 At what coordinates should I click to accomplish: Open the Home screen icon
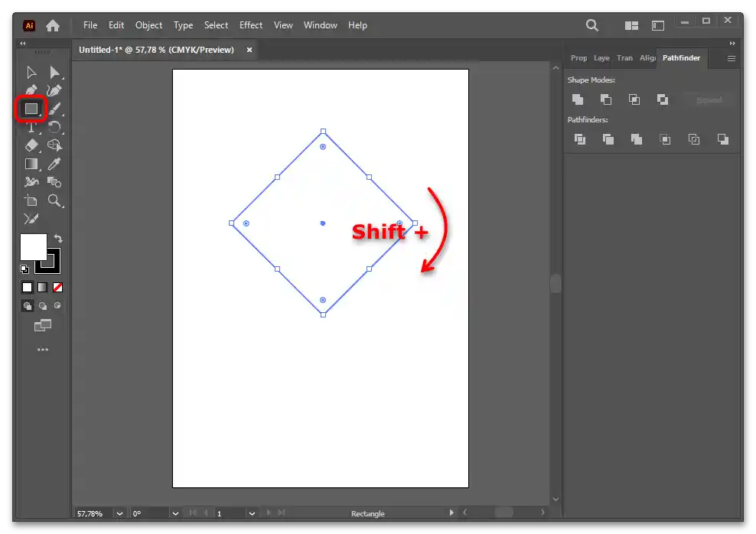53,25
